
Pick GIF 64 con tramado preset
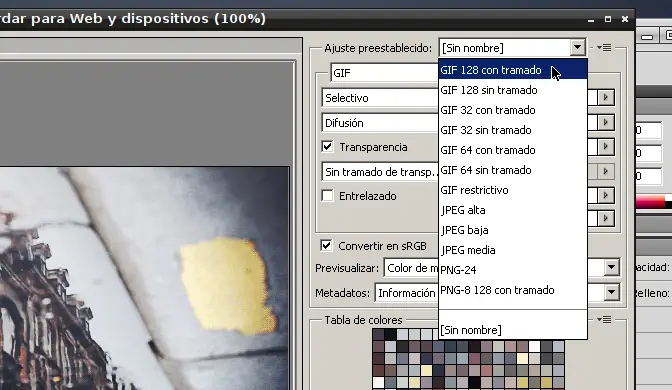513,150
